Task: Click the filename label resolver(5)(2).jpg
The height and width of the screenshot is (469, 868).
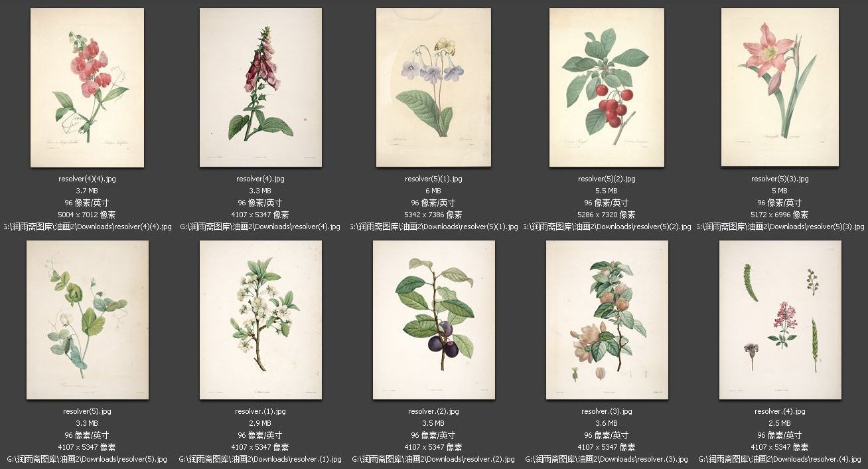Action: 607,179
